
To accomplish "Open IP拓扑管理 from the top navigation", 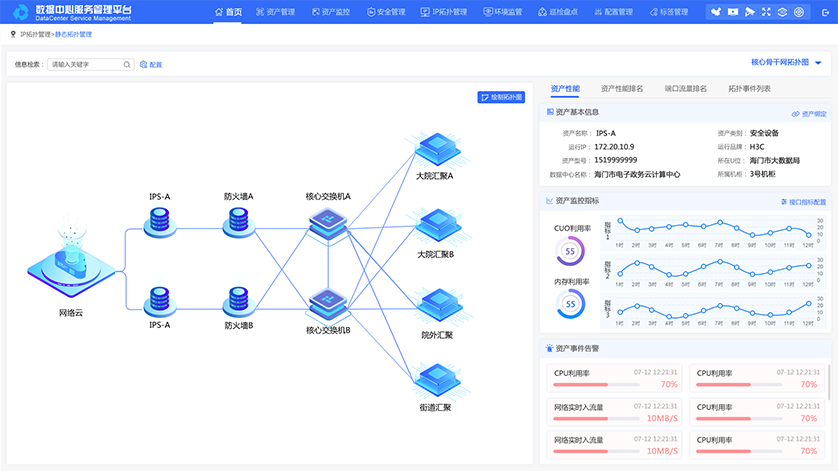I will pos(444,12).
